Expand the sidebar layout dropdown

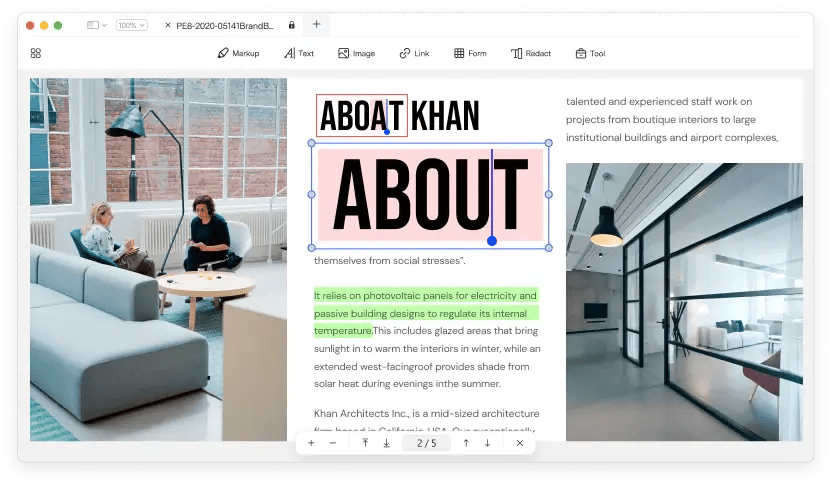coord(96,24)
